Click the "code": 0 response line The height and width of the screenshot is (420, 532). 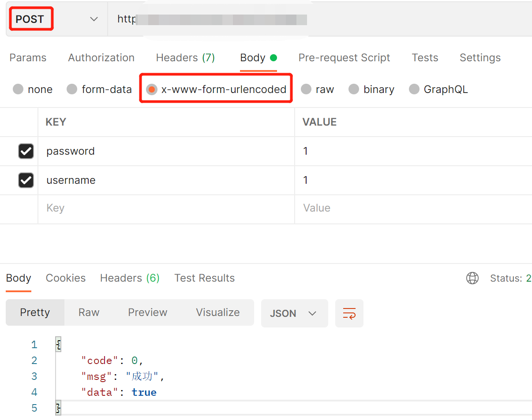tap(112, 361)
